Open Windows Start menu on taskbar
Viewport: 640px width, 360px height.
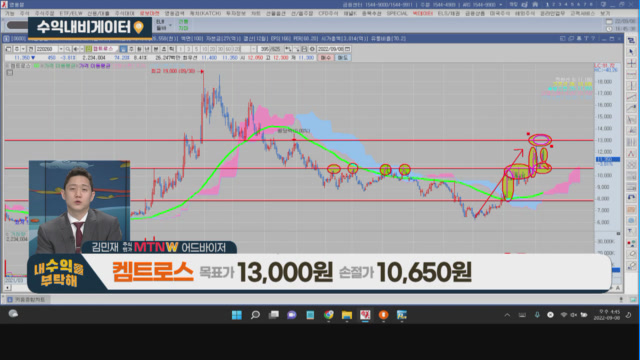pyautogui.click(x=237, y=315)
